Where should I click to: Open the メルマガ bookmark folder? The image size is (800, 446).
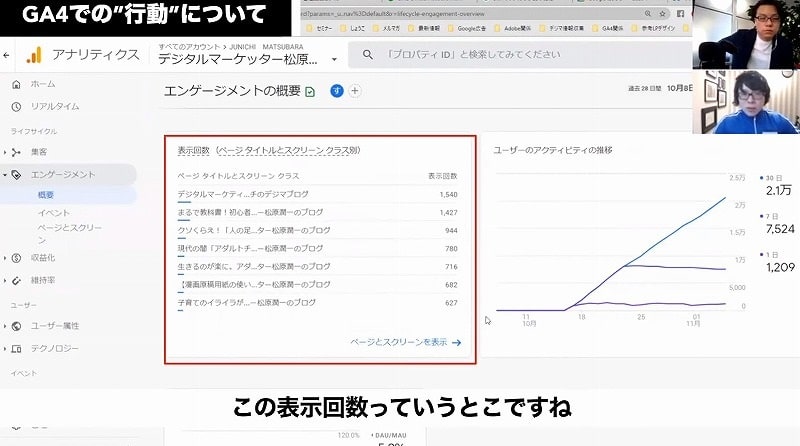point(386,29)
